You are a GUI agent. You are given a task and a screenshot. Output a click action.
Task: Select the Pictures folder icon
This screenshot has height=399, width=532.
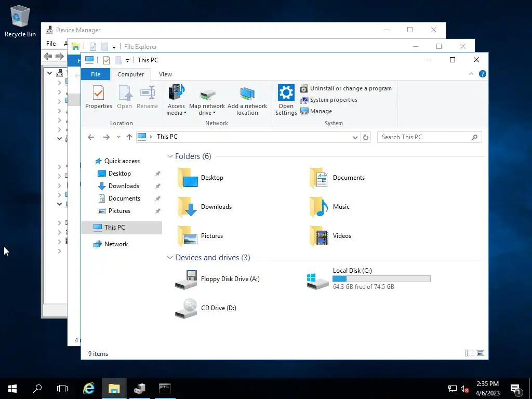click(x=188, y=236)
